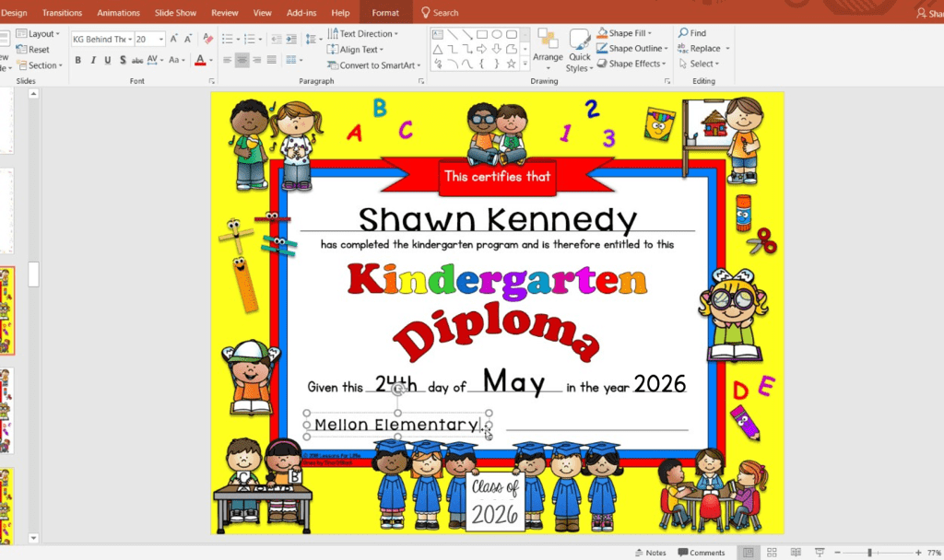
Task: Increase list indent level
Action: [290, 39]
